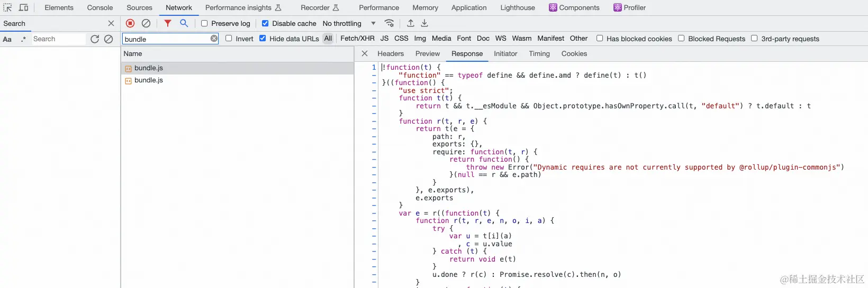The width and height of the screenshot is (868, 288).
Task: Open the Performance tab
Action: click(379, 7)
